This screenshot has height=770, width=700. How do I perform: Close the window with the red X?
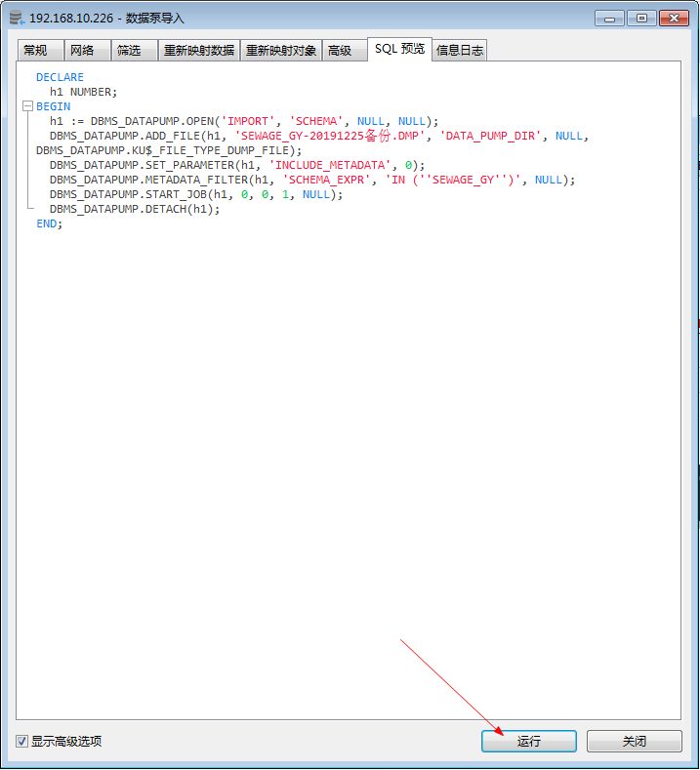click(674, 19)
